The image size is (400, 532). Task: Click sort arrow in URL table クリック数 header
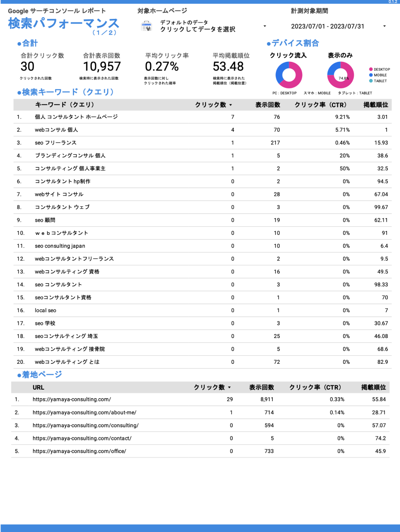point(229,388)
